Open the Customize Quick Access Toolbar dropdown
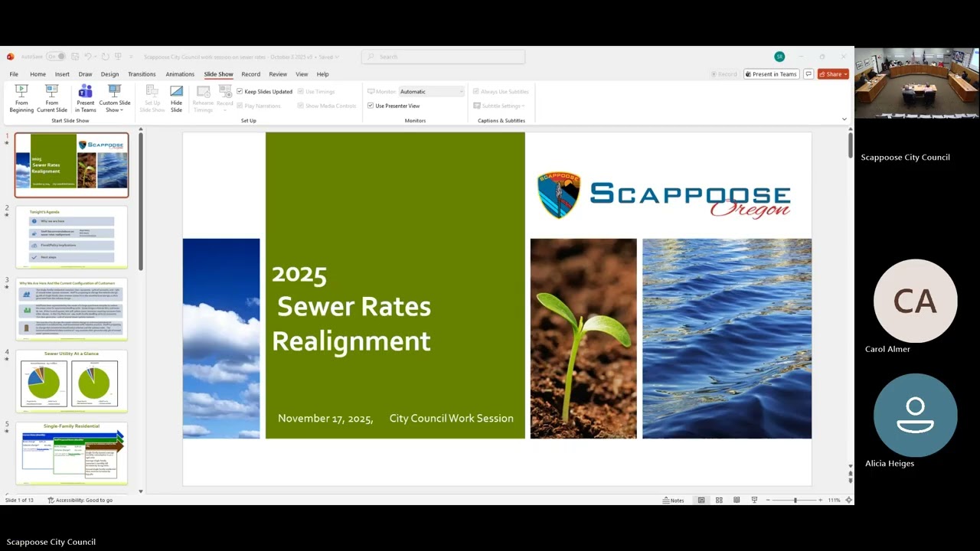This screenshot has height=551, width=980. pyautogui.click(x=132, y=57)
